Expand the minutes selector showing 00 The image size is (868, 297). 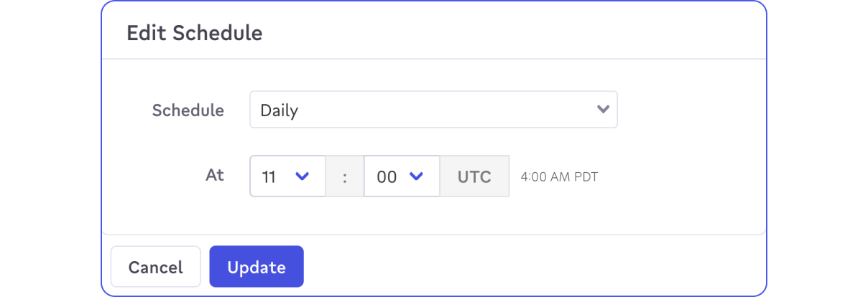(401, 176)
